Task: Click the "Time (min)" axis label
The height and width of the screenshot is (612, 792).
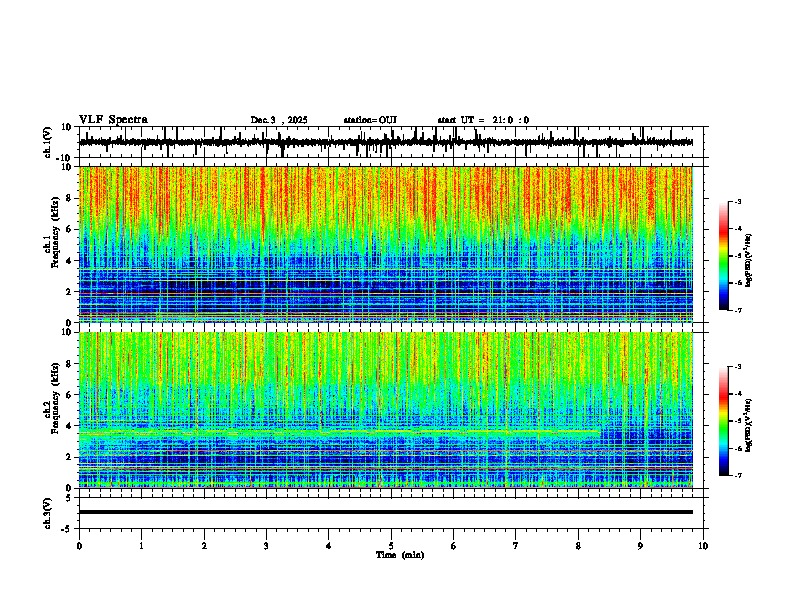Action: [400, 555]
